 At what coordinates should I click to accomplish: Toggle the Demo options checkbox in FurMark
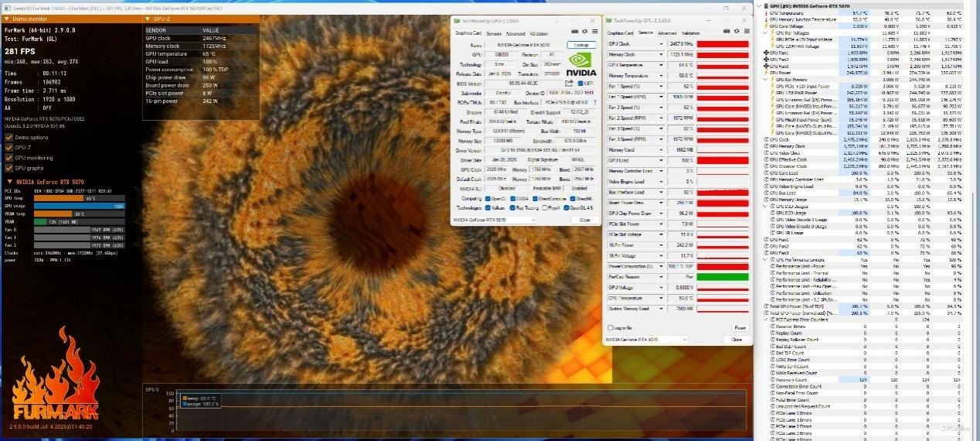coord(9,137)
